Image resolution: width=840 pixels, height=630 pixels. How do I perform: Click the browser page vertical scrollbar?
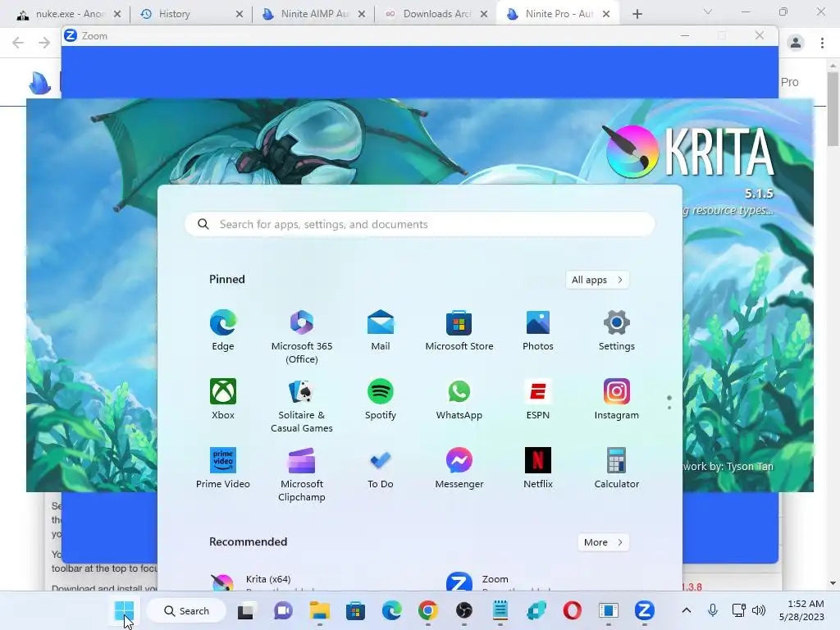click(833, 109)
